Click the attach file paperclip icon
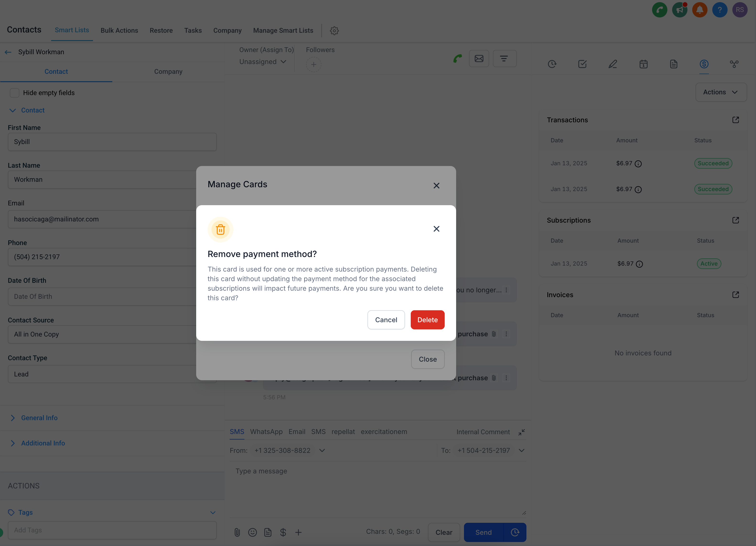This screenshot has height=546, width=756. [x=237, y=532]
